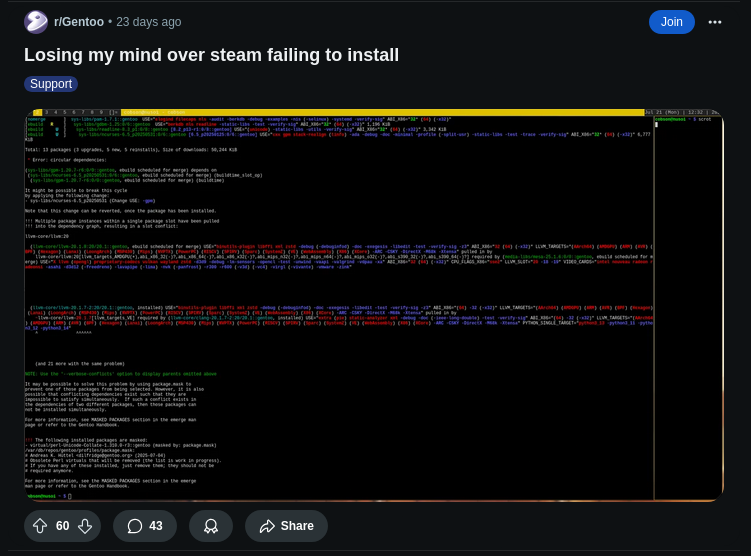This screenshot has width=751, height=556.
Task: Click the comment bubble icon
Action: click(x=135, y=526)
